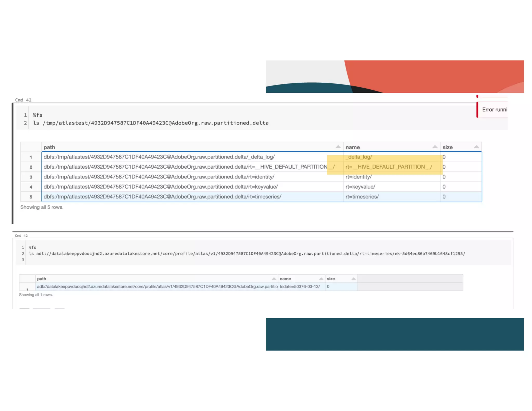
Task: Click the tsdate=50376-03-13/ name cell
Action: pyautogui.click(x=300, y=287)
